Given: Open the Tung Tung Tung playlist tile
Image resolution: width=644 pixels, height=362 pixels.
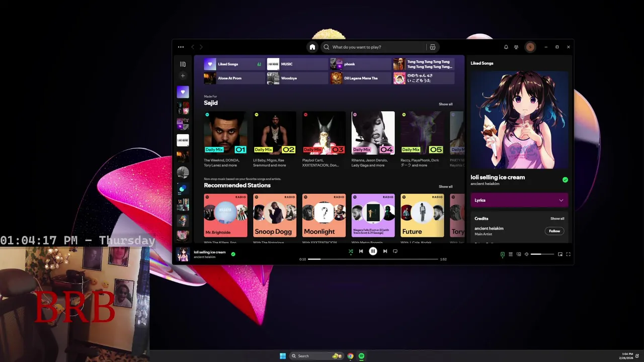Looking at the screenshot, I should [x=424, y=64].
